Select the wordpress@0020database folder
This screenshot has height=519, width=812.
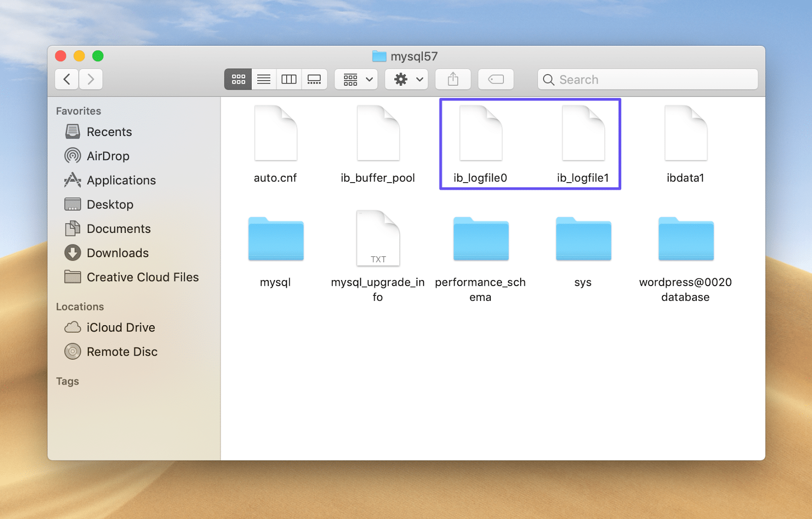(x=686, y=239)
